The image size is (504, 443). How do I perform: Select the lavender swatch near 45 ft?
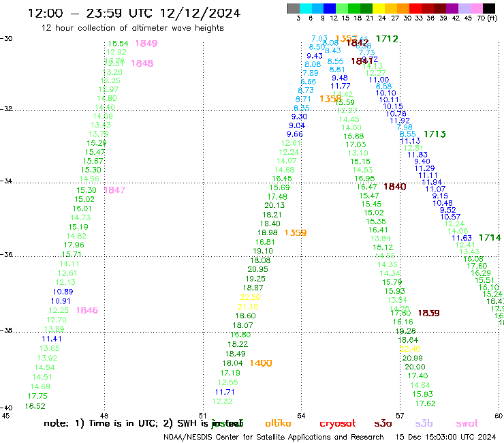(x=464, y=8)
